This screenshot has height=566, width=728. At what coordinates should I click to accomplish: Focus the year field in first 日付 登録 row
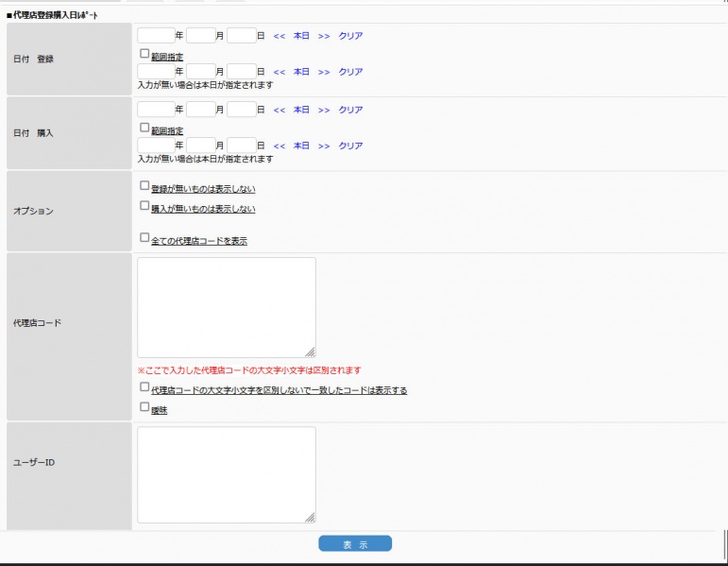coord(156,36)
